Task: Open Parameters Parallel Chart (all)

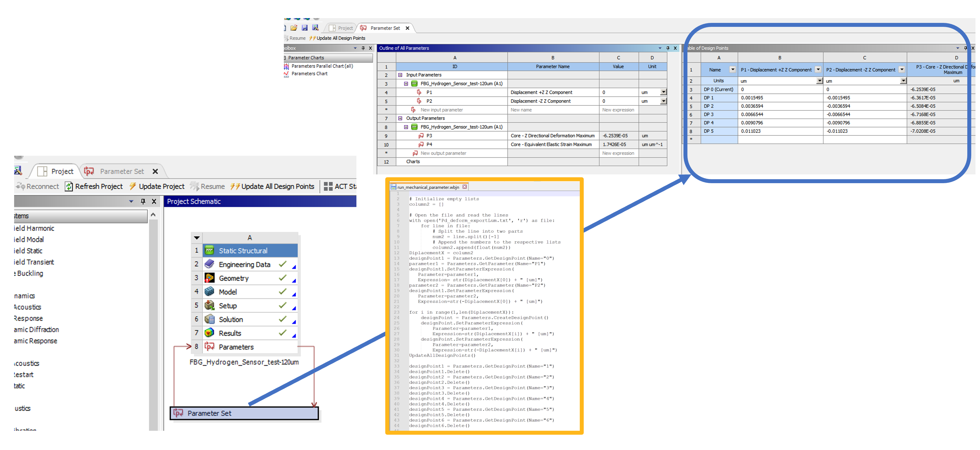Action: [318, 66]
